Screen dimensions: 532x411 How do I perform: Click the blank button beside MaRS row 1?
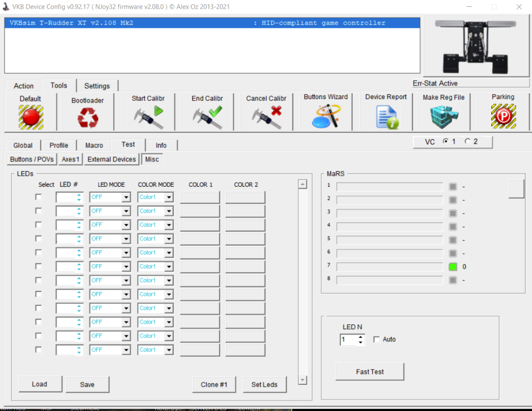click(516, 189)
